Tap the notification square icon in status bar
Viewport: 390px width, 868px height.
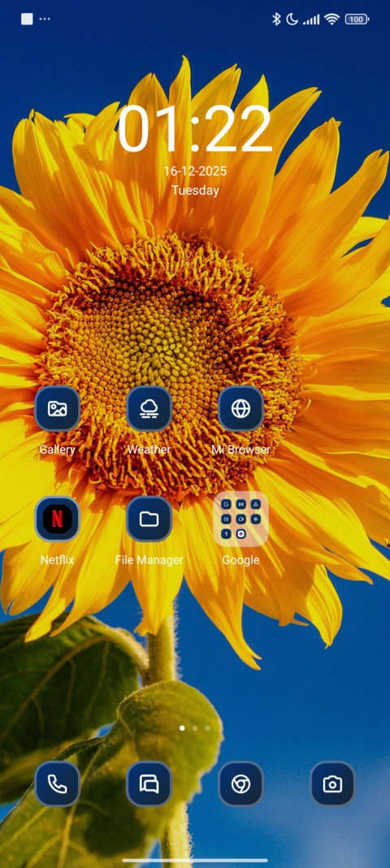coord(27,19)
